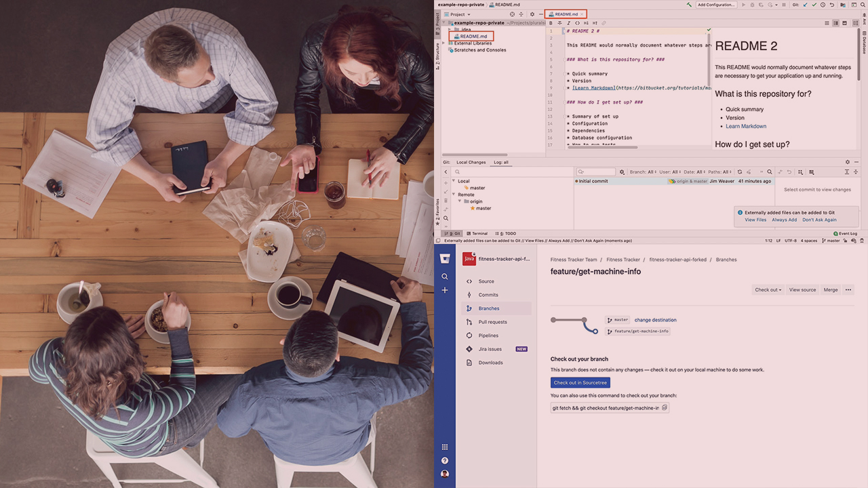Click the strikethrough icon in markdown toolbar
Image resolution: width=868 pixels, height=488 pixels.
click(559, 23)
